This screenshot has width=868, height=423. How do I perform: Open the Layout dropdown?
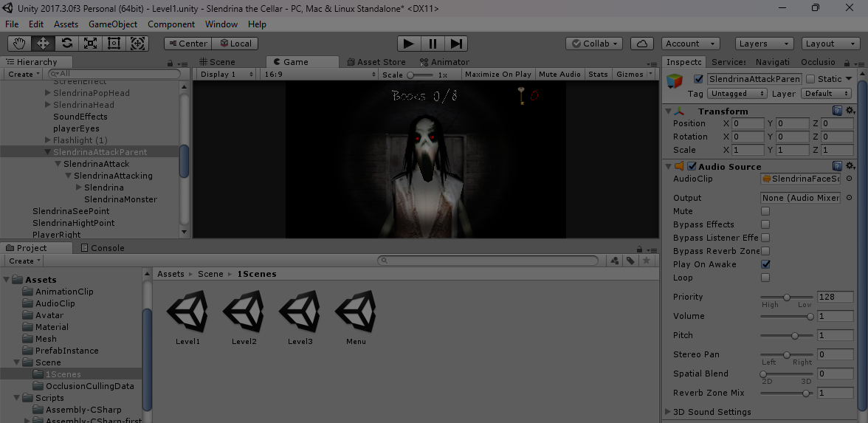(x=831, y=44)
